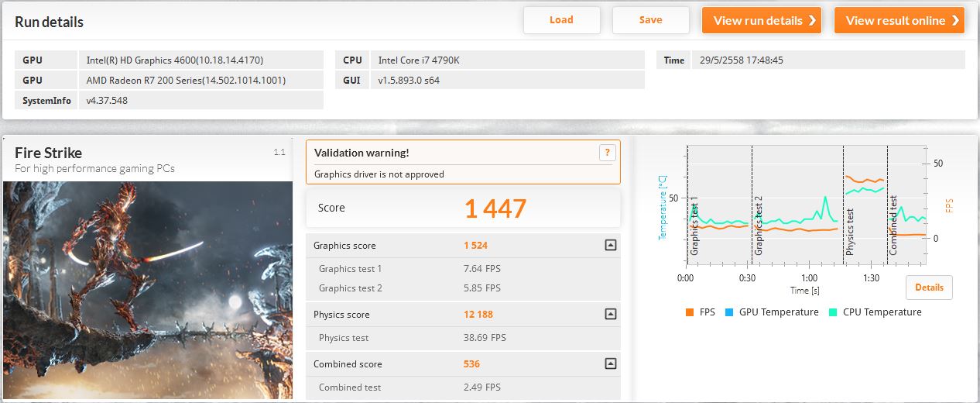This screenshot has width=980, height=403.
Task: Click the Fire Strike title
Action: click(x=48, y=153)
